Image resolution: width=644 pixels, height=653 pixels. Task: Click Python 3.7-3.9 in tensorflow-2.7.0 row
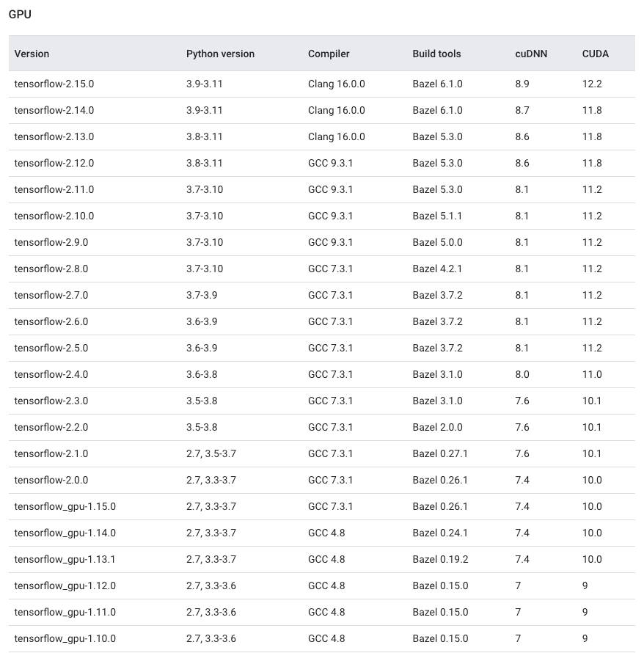pyautogui.click(x=202, y=295)
